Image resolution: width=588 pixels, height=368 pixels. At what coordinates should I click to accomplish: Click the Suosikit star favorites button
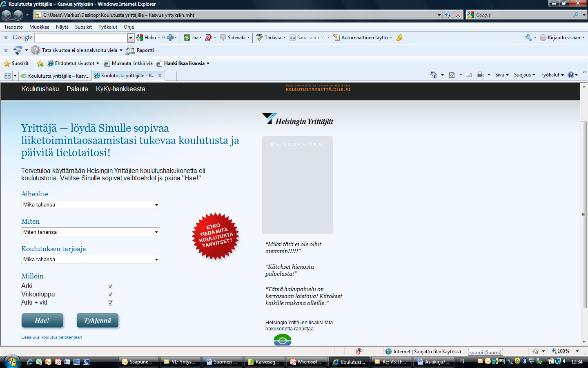pyautogui.click(x=16, y=63)
